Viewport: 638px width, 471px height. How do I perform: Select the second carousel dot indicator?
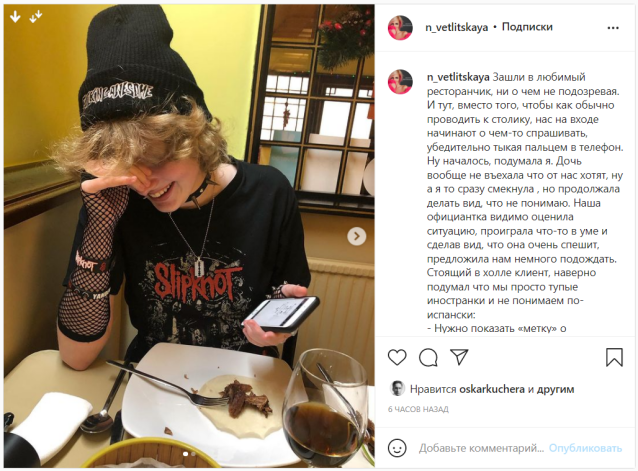pos(193,454)
